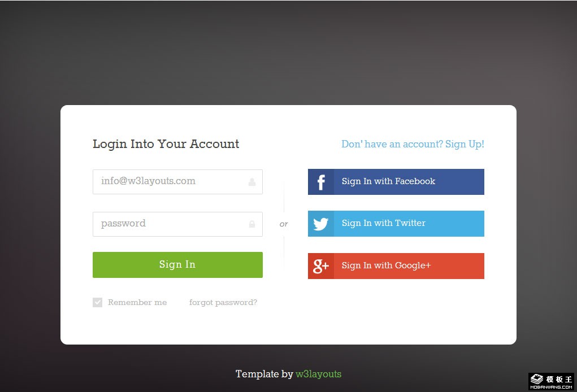The height and width of the screenshot is (392, 577).
Task: Visit the w3layouts footer link
Action: [x=318, y=374]
